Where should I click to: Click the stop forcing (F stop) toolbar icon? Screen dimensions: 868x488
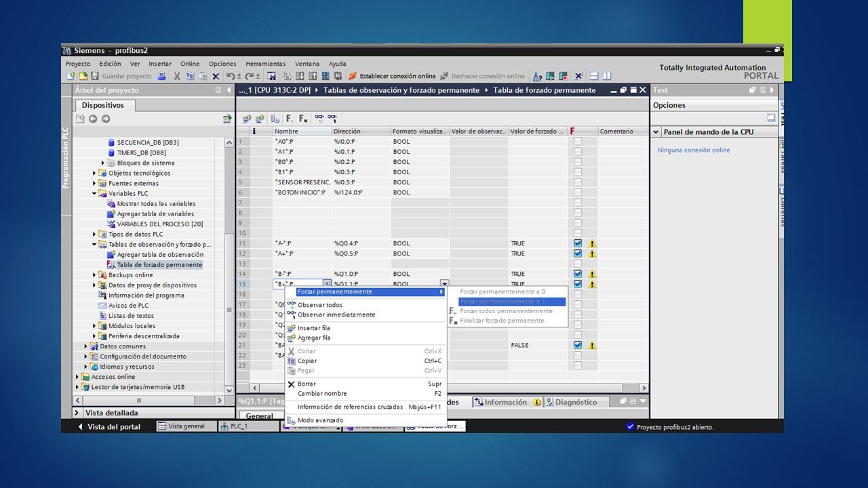click(303, 118)
